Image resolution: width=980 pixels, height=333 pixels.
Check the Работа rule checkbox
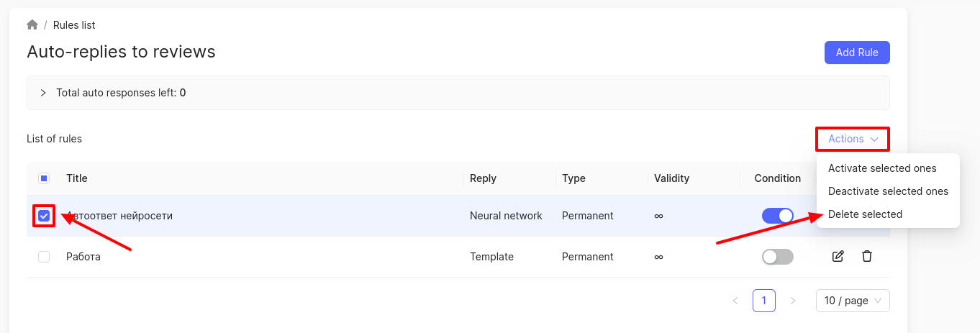tap(44, 257)
